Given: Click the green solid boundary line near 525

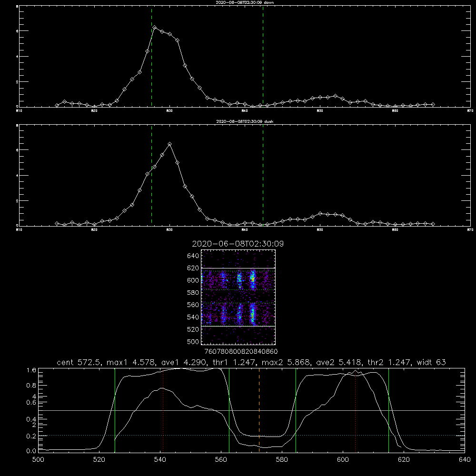Looking at the screenshot, I should pyautogui.click(x=115, y=410).
